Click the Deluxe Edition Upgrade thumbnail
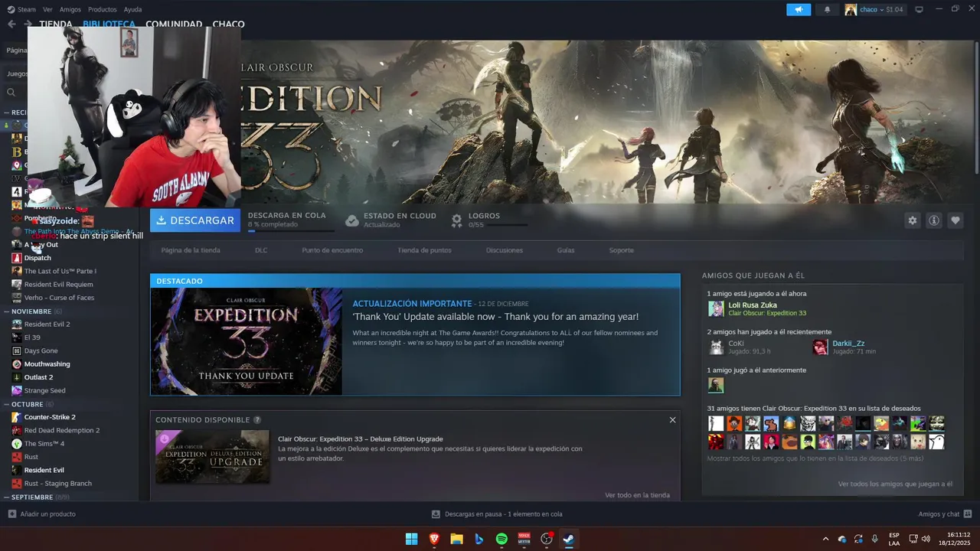 (x=212, y=457)
